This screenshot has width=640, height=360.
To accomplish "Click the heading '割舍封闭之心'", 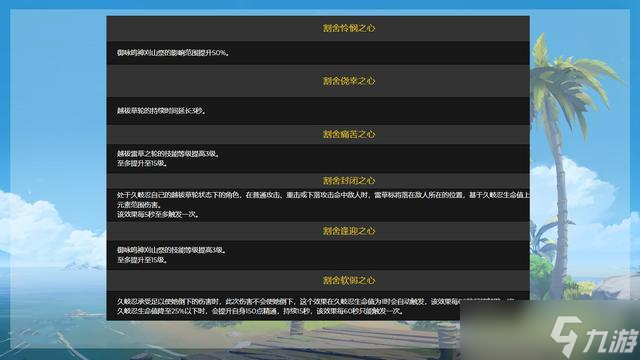I will (x=349, y=180).
